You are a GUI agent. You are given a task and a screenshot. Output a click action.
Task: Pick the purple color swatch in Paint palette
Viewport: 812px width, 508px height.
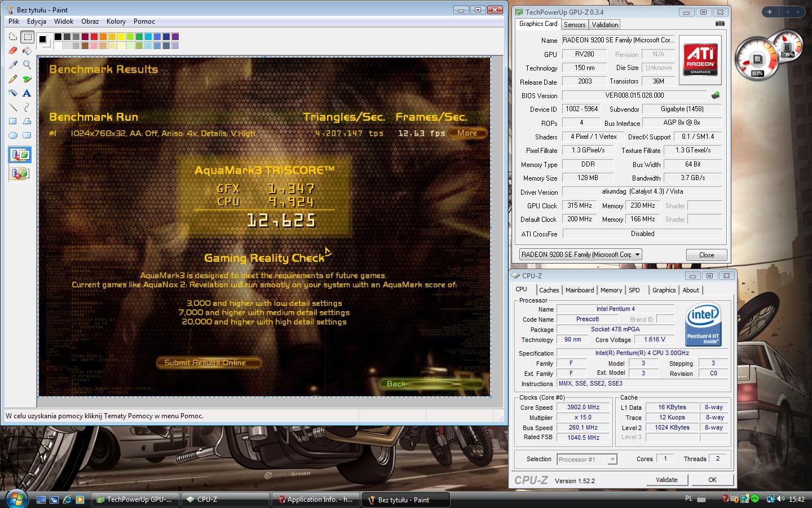(x=175, y=37)
